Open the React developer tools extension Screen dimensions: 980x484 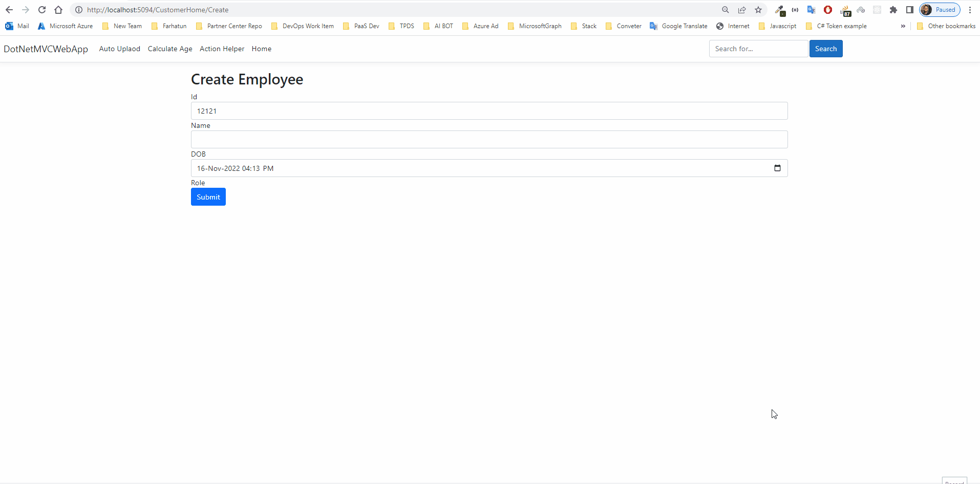pyautogui.click(x=877, y=10)
